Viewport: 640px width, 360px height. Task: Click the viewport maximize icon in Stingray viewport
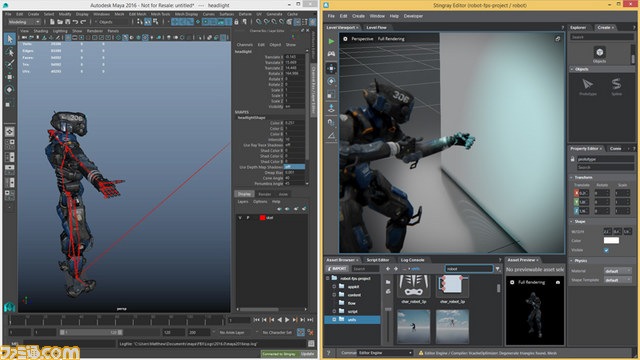pyautogui.click(x=558, y=39)
